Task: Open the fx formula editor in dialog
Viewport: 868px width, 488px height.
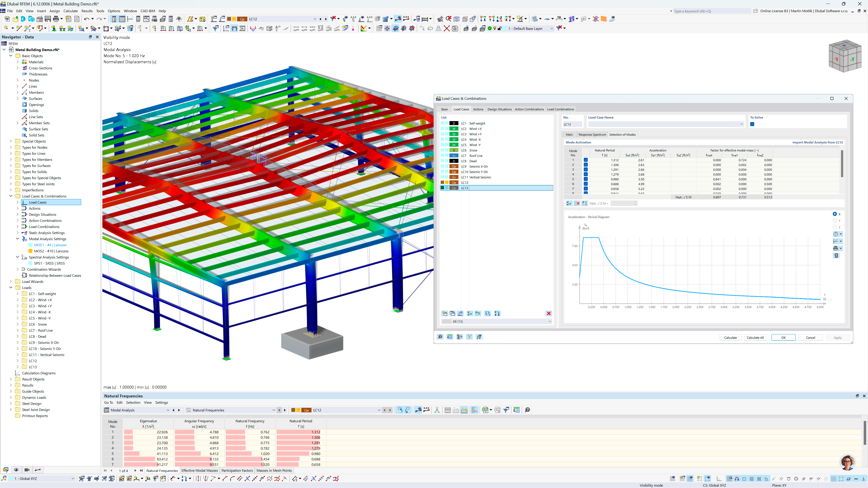Action: (479, 337)
